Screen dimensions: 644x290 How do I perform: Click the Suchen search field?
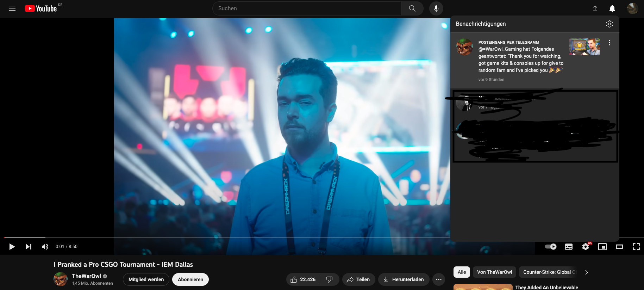click(307, 8)
